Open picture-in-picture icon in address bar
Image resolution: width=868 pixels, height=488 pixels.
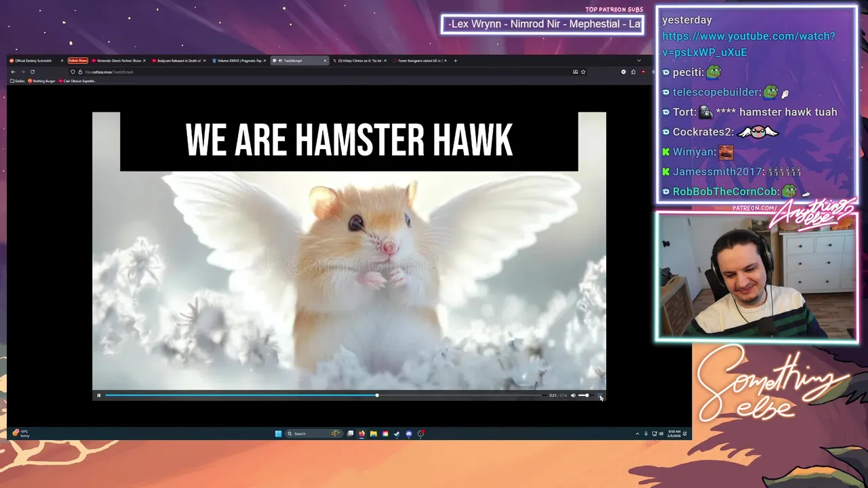click(575, 72)
